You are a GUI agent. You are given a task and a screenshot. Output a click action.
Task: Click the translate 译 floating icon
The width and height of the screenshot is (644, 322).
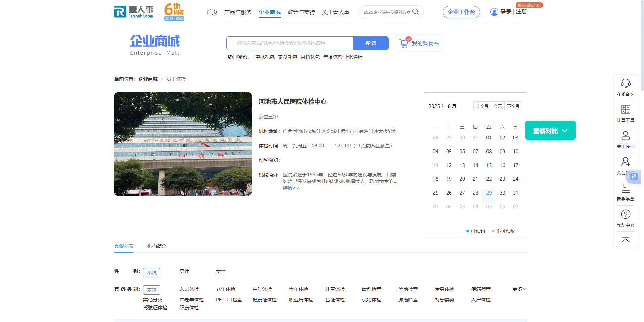634,177
